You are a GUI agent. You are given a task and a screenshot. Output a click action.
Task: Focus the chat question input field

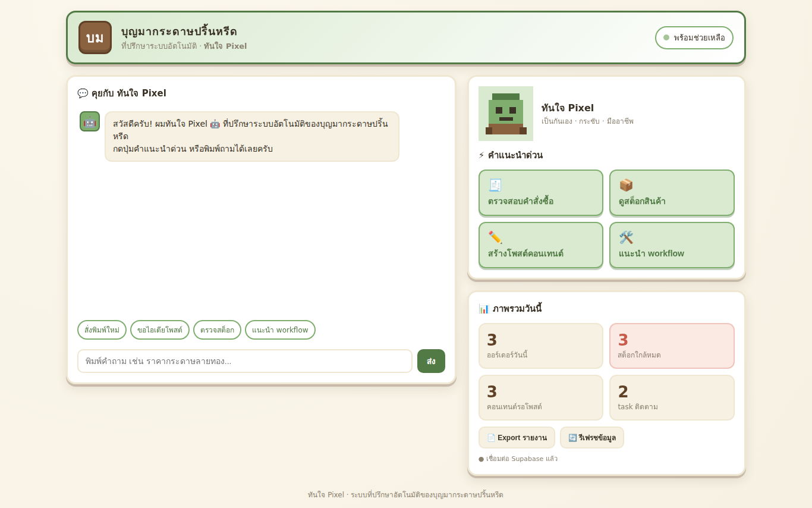point(245,361)
